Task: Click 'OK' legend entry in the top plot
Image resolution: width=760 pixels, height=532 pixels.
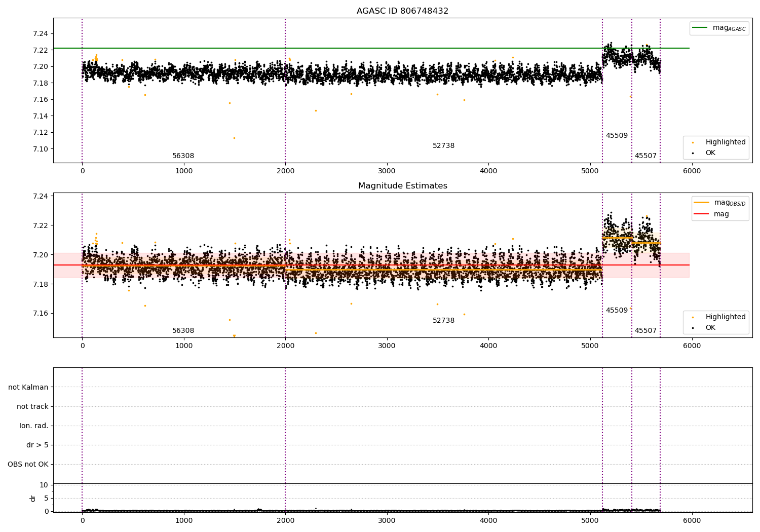Action: point(710,153)
